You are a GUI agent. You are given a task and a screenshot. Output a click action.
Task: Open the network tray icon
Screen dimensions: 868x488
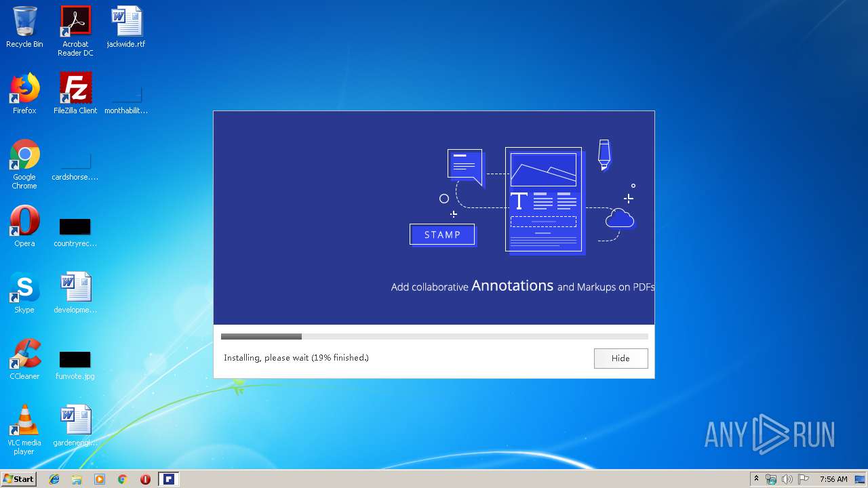pos(771,479)
